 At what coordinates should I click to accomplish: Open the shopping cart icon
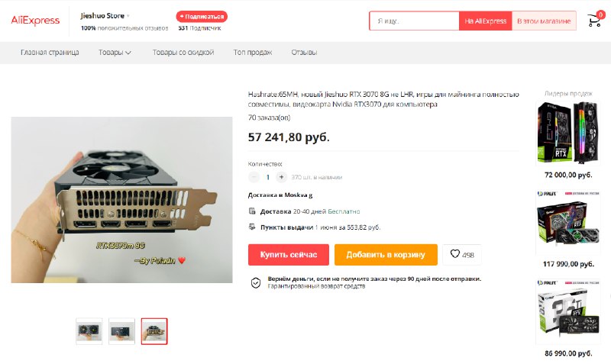tap(595, 21)
